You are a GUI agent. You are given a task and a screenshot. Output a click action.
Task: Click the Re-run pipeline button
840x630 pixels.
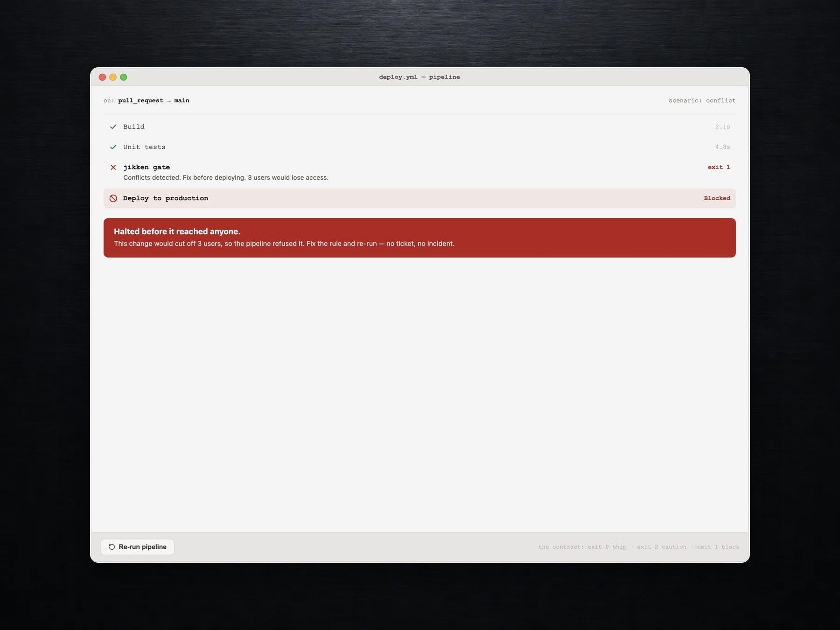[x=137, y=547]
